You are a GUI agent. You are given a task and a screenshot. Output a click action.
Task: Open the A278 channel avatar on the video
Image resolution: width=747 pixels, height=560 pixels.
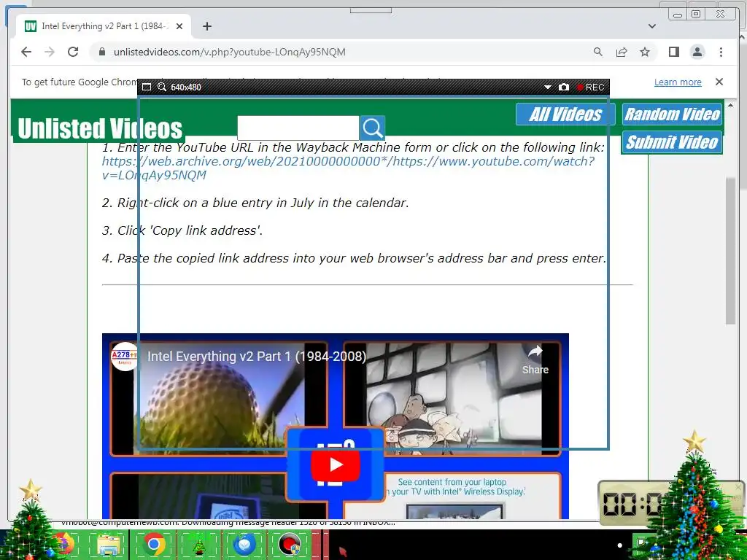point(124,356)
